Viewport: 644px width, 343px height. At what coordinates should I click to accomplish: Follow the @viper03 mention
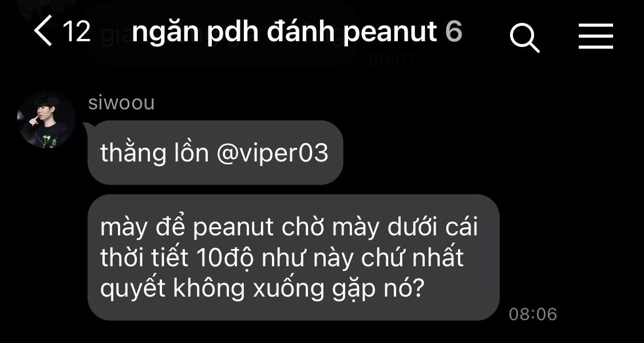click(272, 153)
